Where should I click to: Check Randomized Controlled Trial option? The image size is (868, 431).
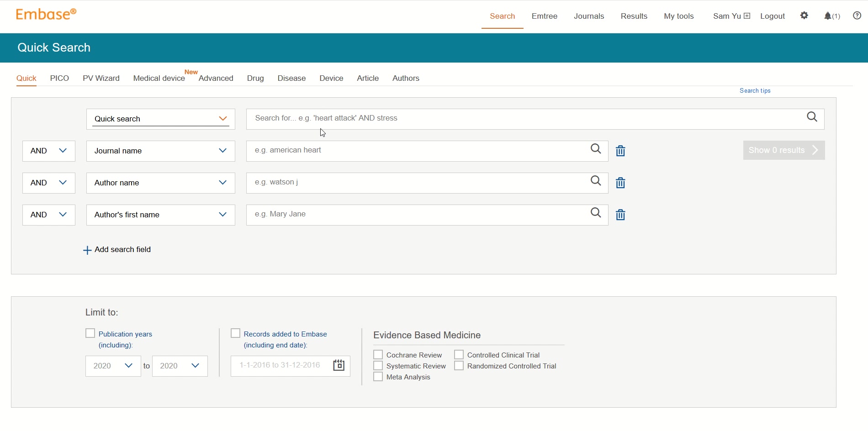[459, 366]
